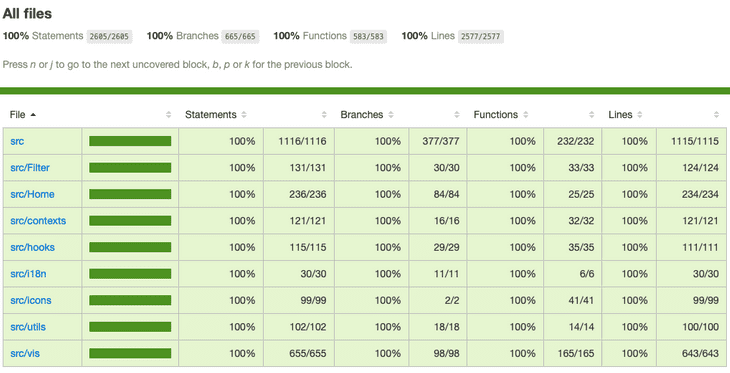This screenshot has width=730, height=373.
Task: Click the 665/665 branches badge
Action: (x=240, y=36)
